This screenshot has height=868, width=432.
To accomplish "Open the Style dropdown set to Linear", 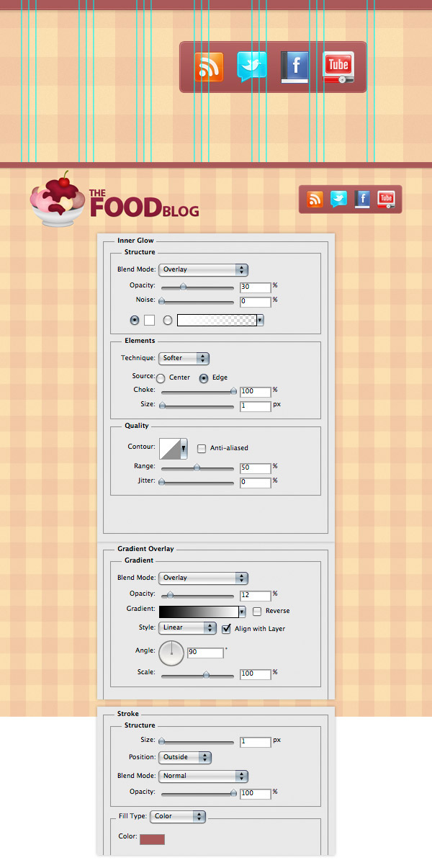I will pos(187,627).
